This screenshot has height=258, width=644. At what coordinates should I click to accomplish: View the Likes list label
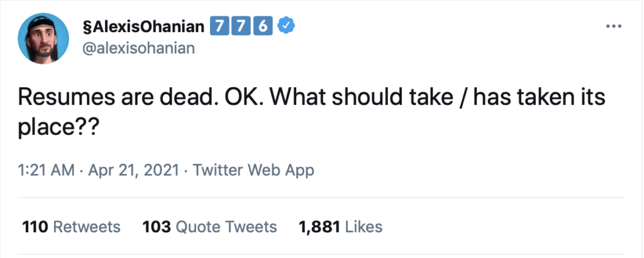click(364, 226)
